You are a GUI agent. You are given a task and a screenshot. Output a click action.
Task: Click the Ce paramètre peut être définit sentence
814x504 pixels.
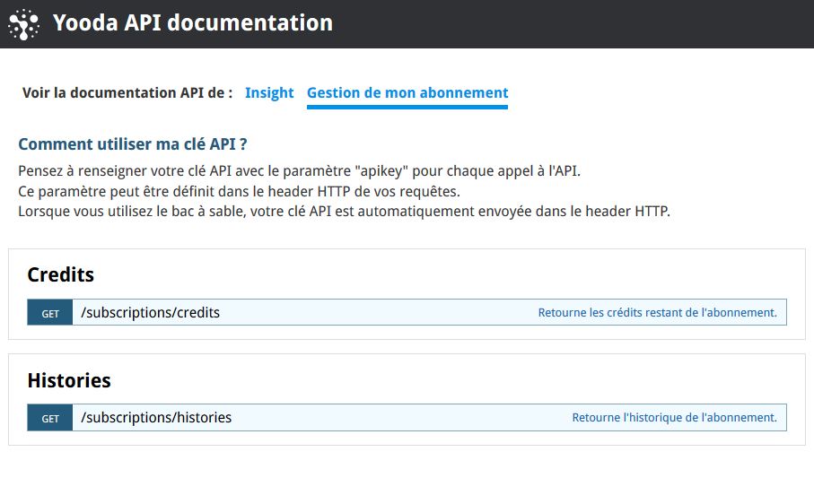pos(239,191)
